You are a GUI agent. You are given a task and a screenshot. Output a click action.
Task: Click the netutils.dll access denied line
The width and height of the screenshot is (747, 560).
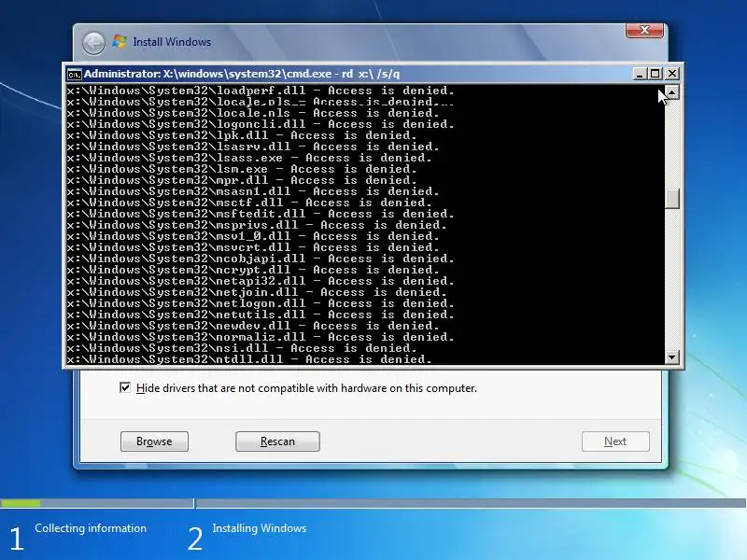[x=261, y=315]
